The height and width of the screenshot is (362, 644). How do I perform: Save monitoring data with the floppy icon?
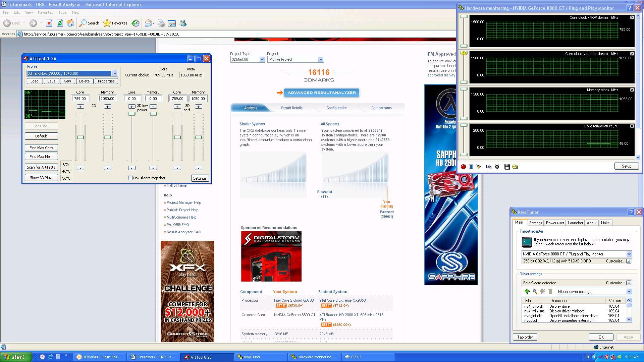pos(507,167)
